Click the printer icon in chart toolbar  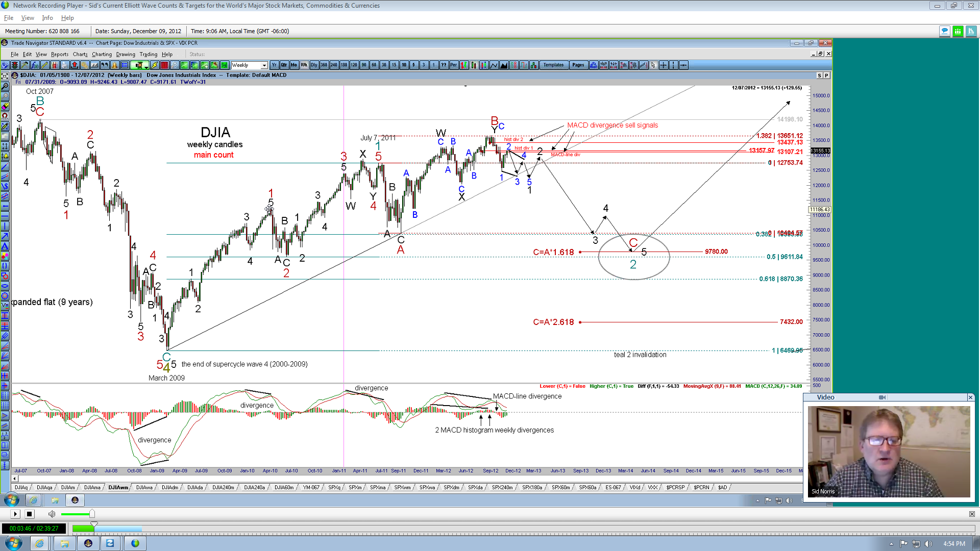(65, 65)
